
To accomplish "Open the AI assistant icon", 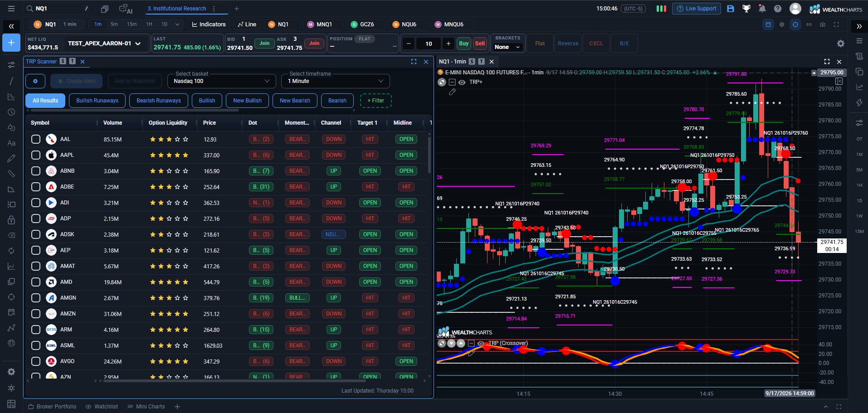I will point(126,9).
